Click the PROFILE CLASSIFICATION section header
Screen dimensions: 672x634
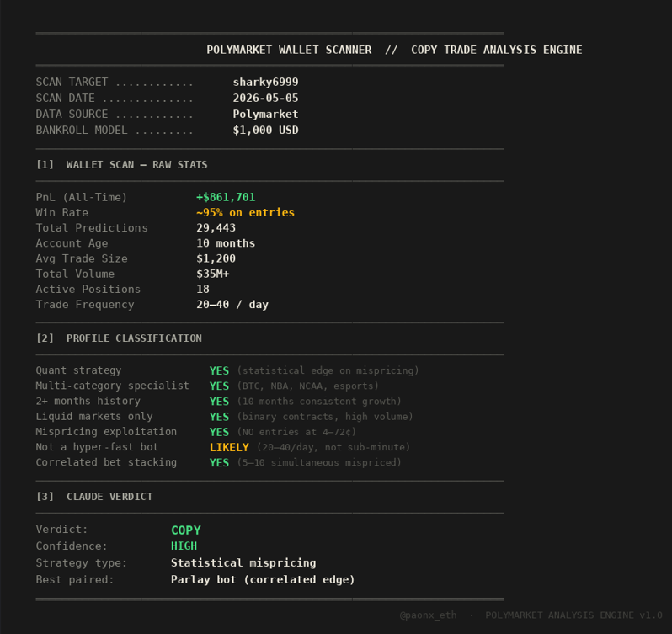pyautogui.click(x=134, y=338)
